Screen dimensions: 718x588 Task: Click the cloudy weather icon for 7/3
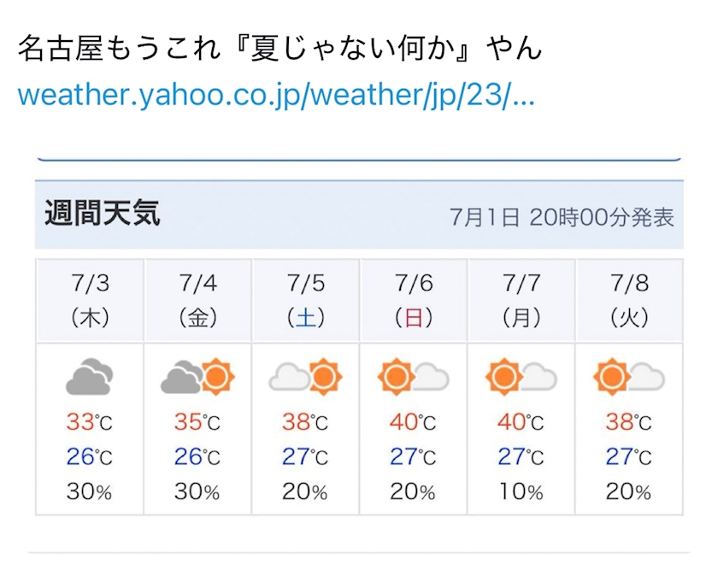point(90,376)
